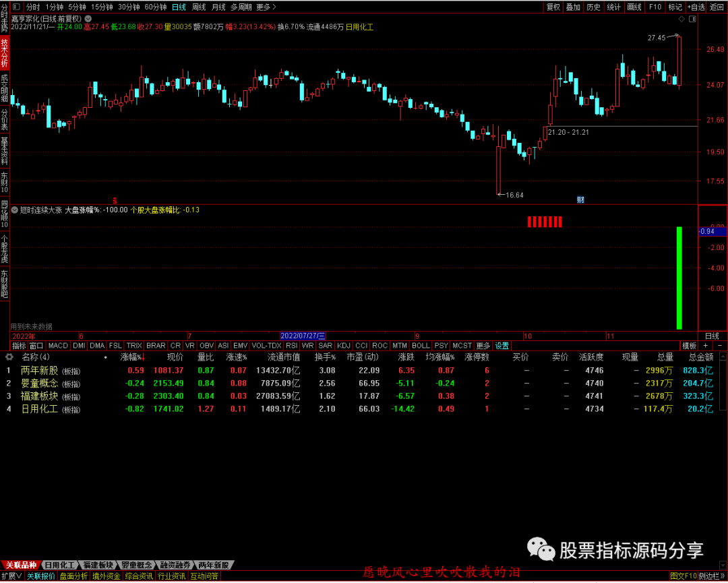Open the 统计 statistics button
Screen dimensions: 728x583
click(614, 7)
